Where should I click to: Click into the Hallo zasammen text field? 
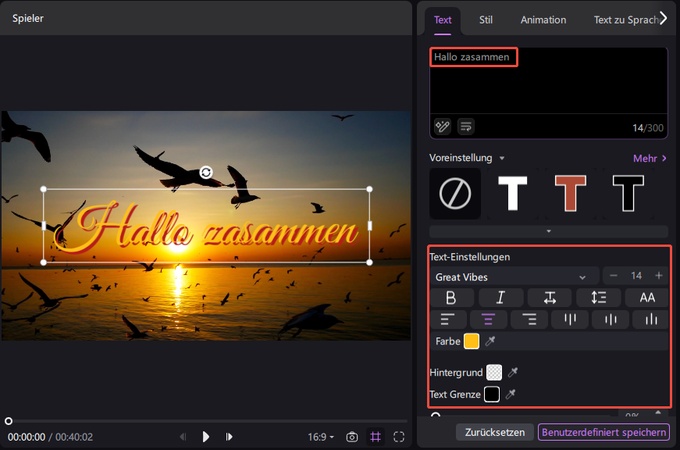[548, 80]
